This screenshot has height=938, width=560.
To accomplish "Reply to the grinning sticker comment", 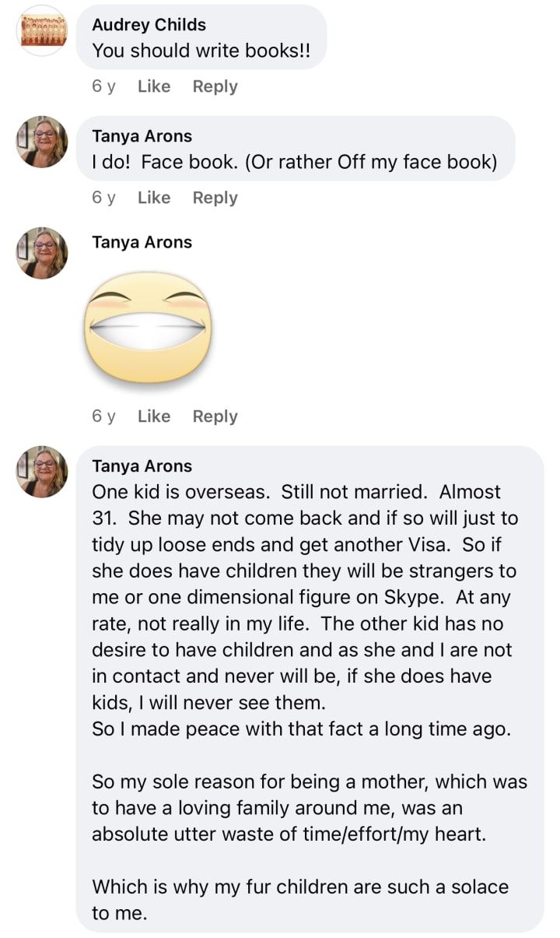I will [215, 416].
